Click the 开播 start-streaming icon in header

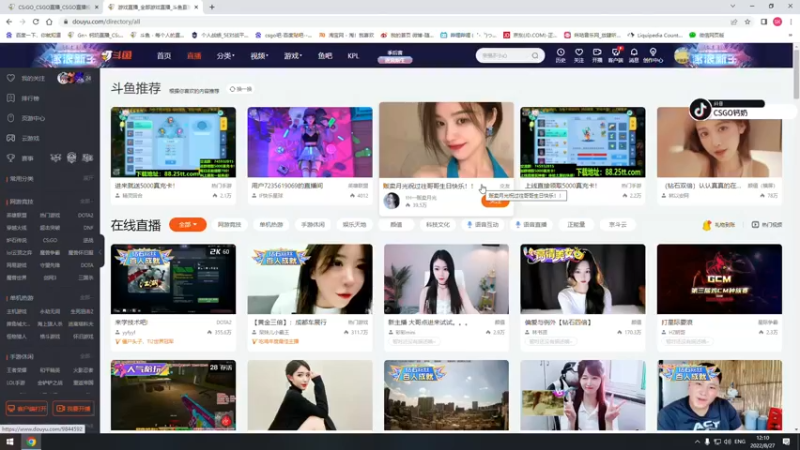click(597, 55)
